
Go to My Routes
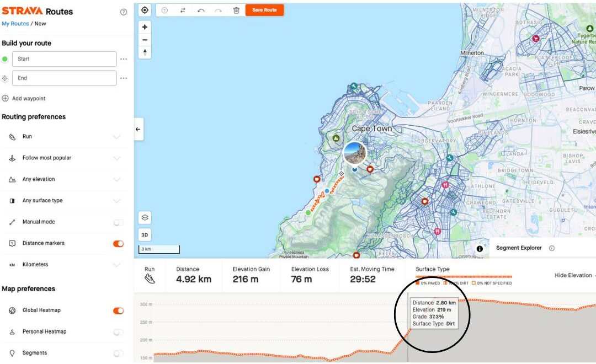[15, 24]
